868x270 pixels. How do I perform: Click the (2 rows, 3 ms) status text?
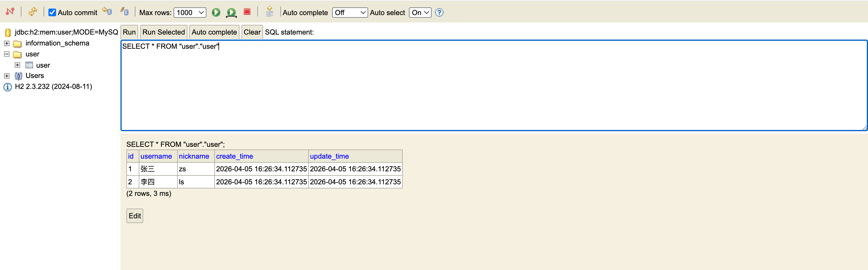(x=149, y=193)
